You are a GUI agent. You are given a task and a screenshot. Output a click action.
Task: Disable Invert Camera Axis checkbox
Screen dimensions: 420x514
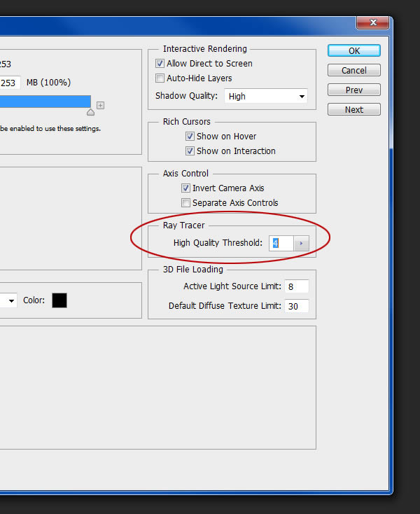[x=185, y=188]
